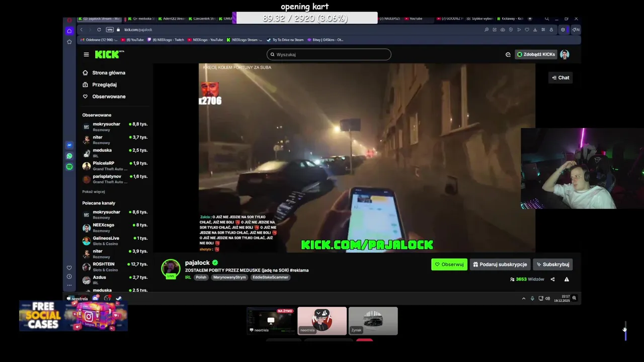The image size is (644, 362).
Task: Open the pajalock LIVE avatar
Action: 171,269
